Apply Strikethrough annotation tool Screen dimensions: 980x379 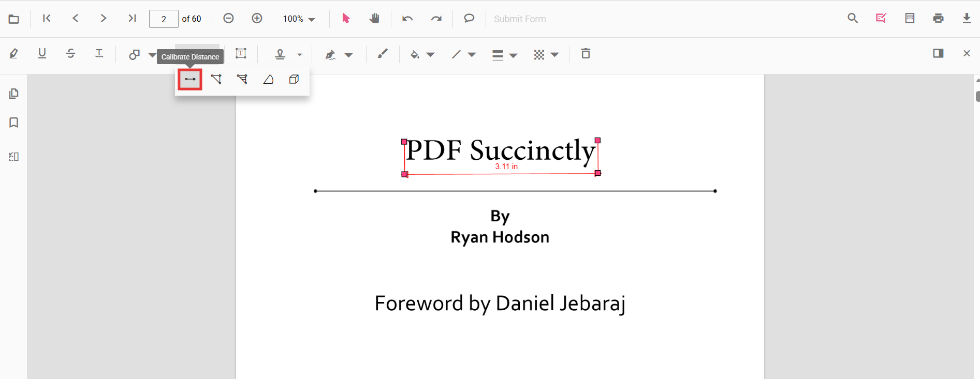pos(71,54)
